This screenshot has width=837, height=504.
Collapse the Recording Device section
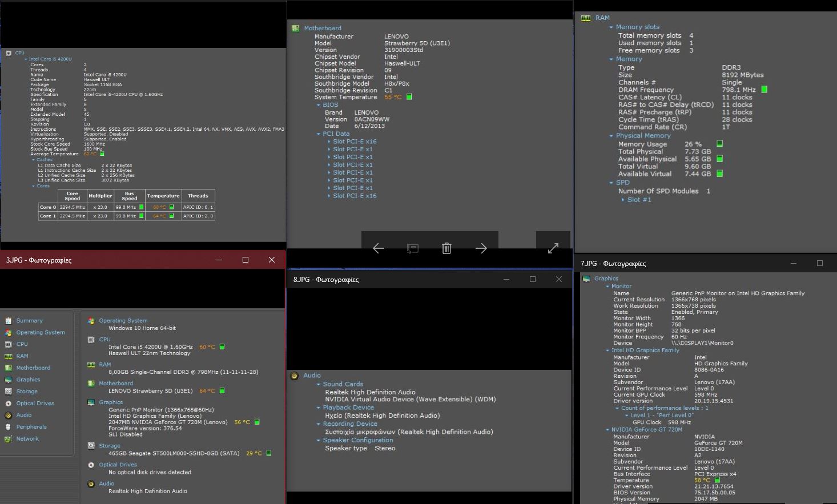319,424
